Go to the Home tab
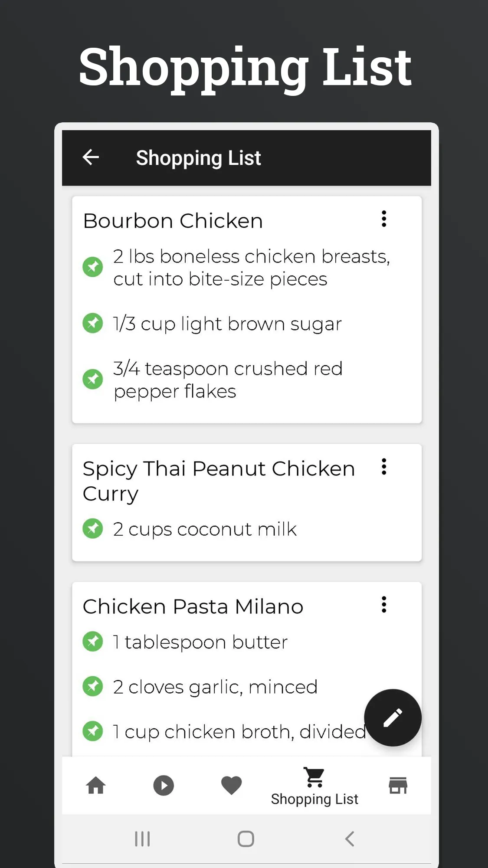 pos(96,785)
